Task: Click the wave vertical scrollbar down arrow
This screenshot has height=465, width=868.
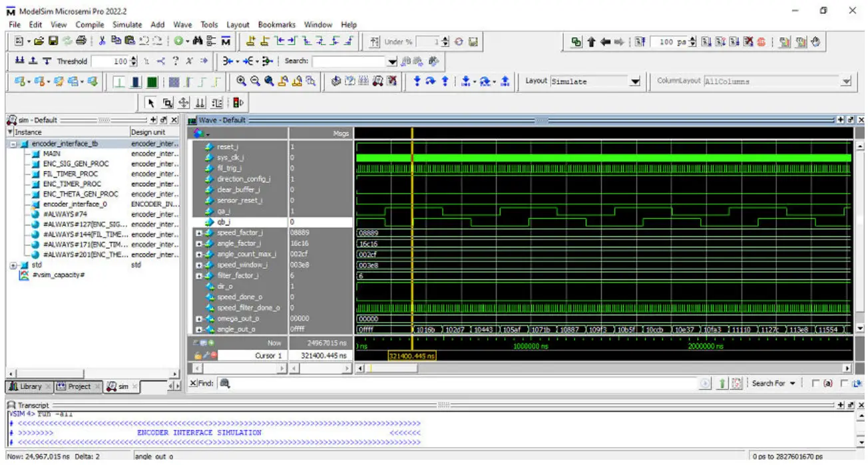Action: pos(861,329)
